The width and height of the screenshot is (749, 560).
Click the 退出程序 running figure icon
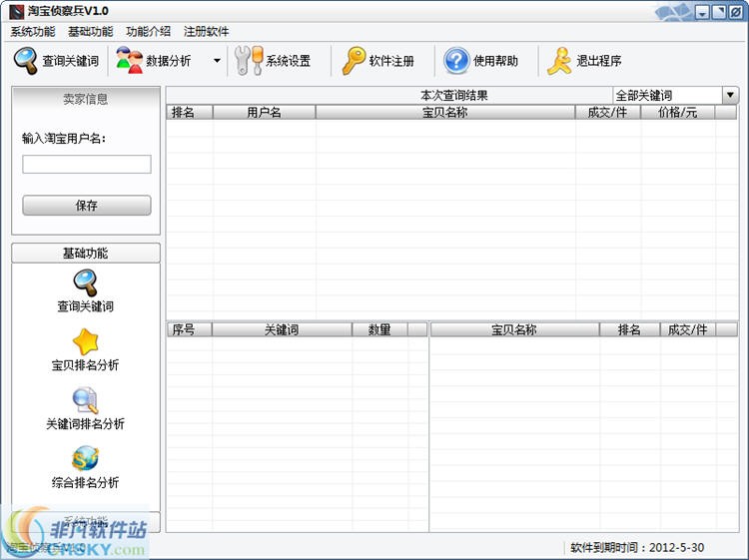coord(559,61)
